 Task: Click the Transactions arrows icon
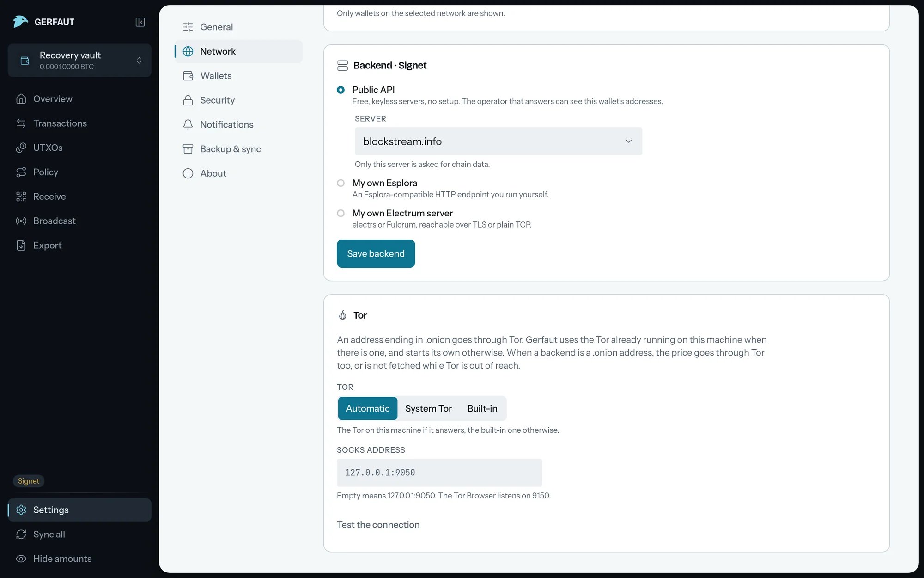(21, 123)
